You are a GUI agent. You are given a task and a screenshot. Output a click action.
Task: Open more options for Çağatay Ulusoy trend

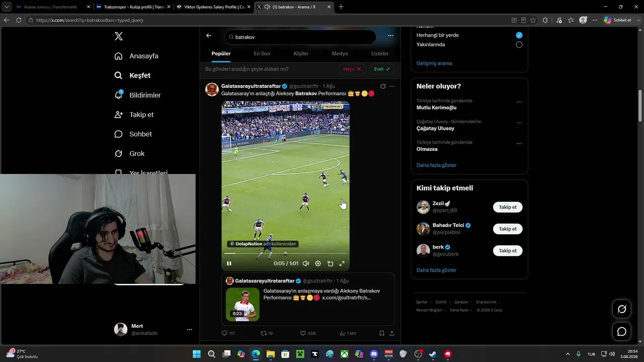tap(519, 123)
